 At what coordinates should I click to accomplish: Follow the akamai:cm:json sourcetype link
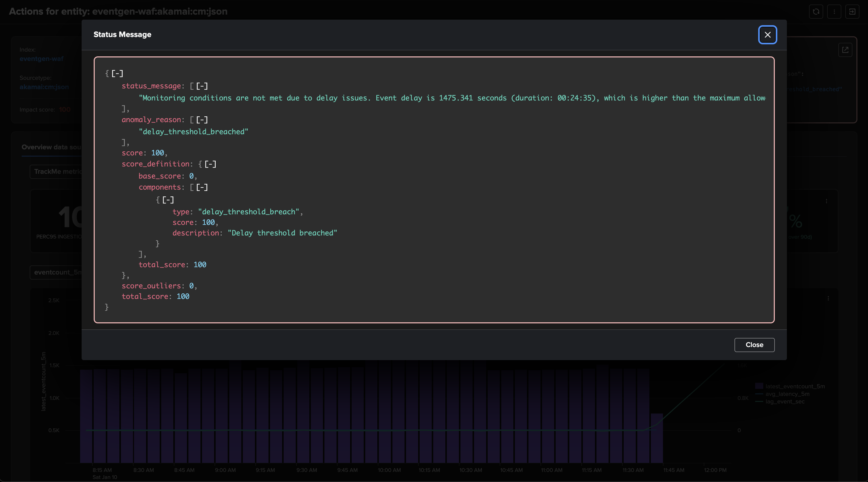44,87
